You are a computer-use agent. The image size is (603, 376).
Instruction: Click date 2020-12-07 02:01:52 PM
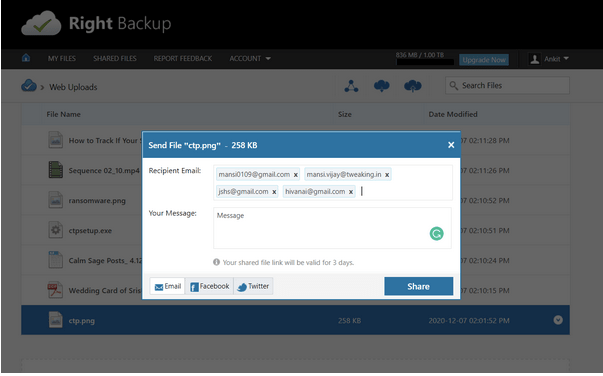469,321
